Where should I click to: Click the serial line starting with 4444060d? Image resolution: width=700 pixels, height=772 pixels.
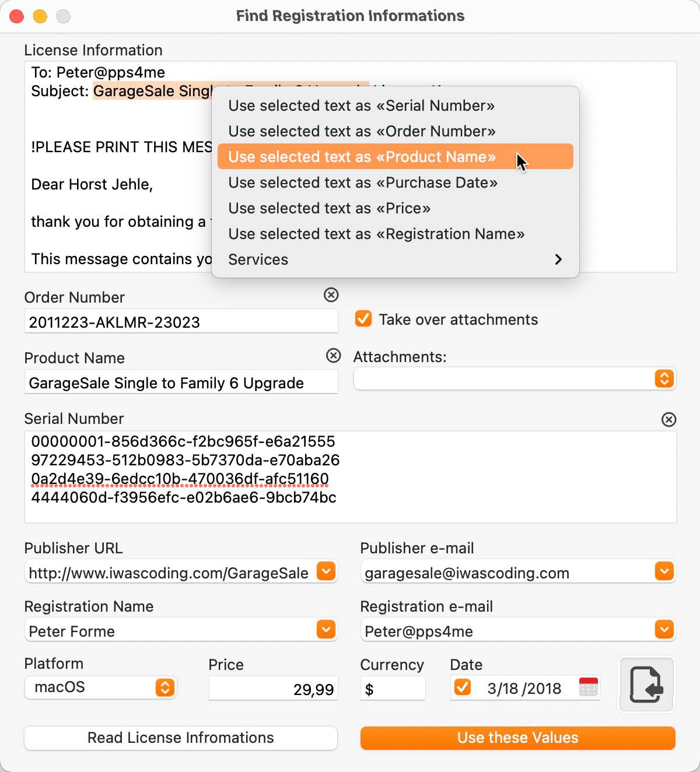[184, 497]
